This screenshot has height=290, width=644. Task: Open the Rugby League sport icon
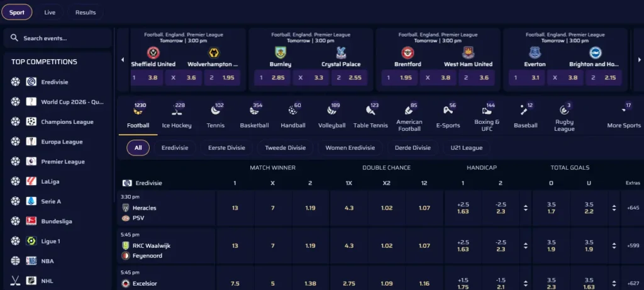coord(564,111)
